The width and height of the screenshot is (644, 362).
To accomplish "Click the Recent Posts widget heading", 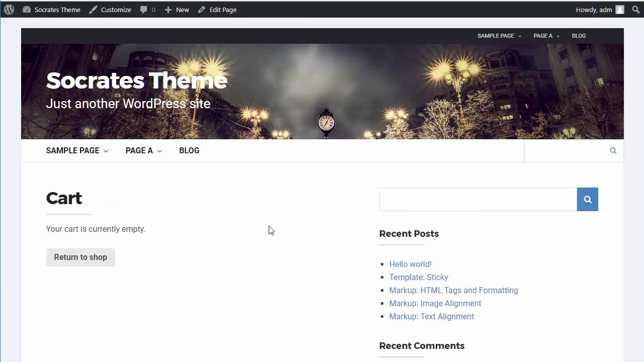I will click(x=409, y=233).
